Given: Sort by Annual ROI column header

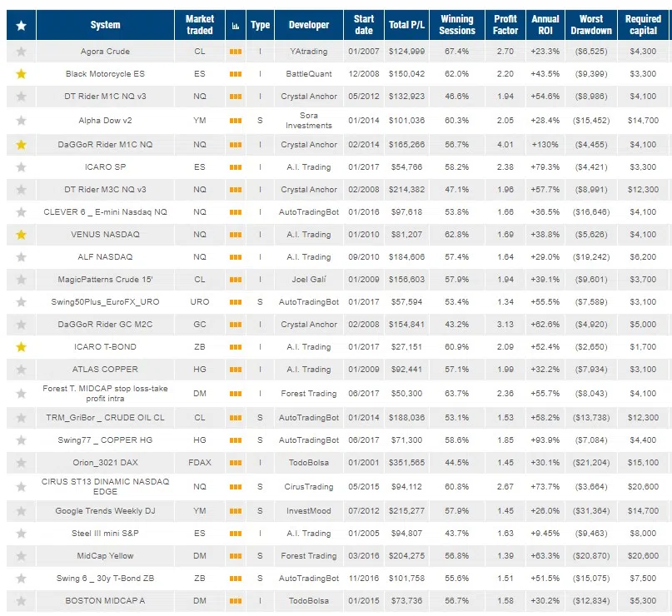Looking at the screenshot, I should click(545, 25).
